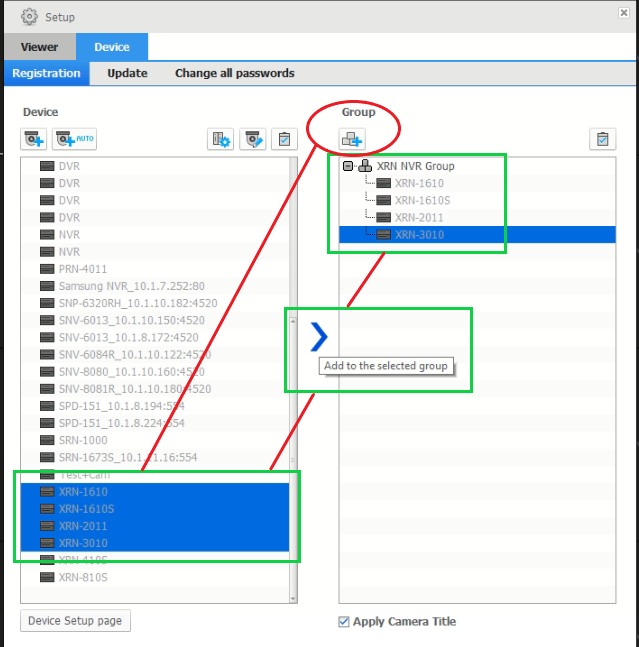Select SRN-1673S_10.1.11.16:554 device

coord(155,457)
